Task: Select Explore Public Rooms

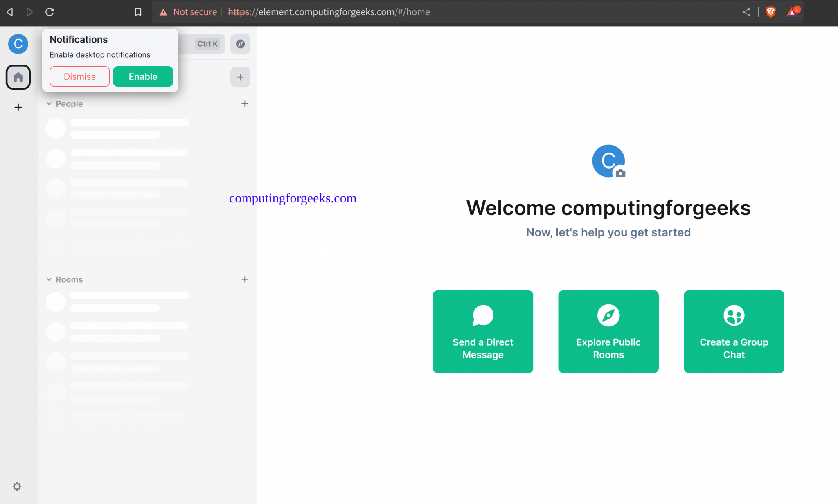Action: click(x=608, y=332)
